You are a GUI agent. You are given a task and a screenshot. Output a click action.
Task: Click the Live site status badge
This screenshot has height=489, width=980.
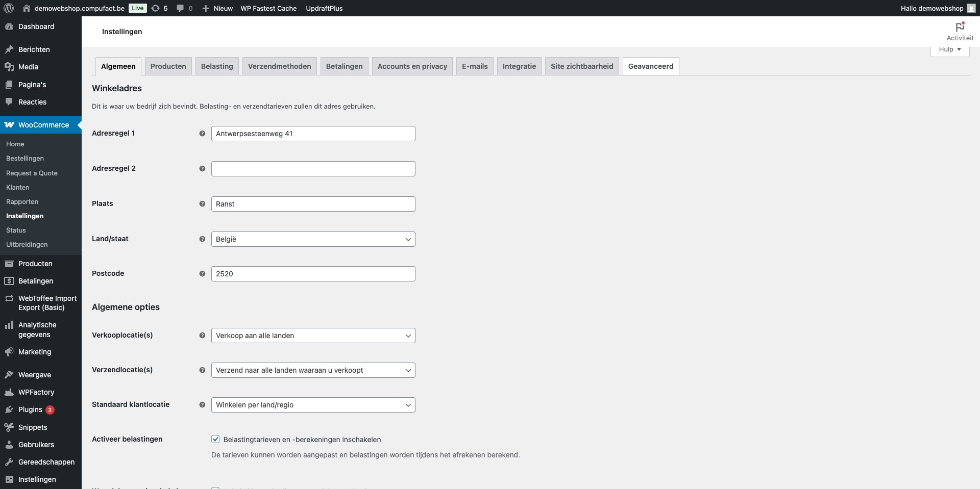click(x=137, y=8)
